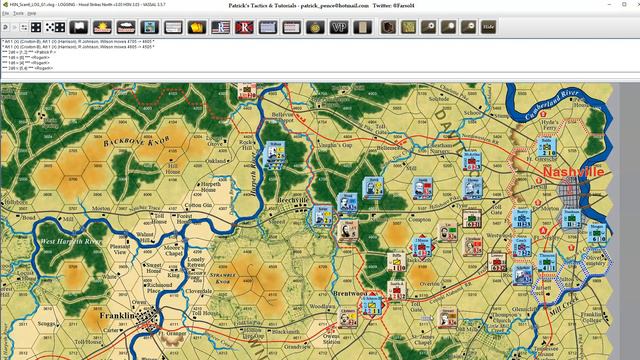640x360 pixels.
Task: Click the Cumberland River label
Action: (x=551, y=104)
